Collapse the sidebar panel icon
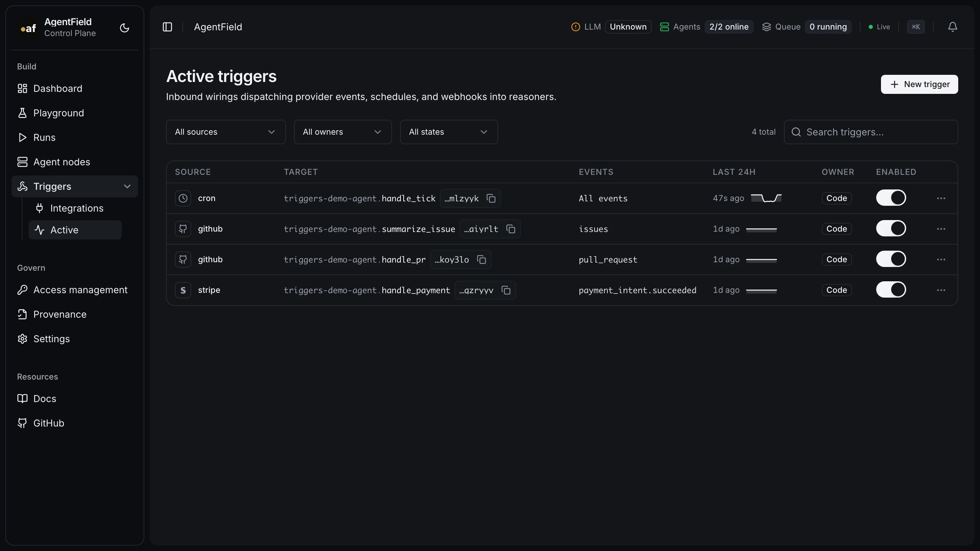 pyautogui.click(x=167, y=27)
